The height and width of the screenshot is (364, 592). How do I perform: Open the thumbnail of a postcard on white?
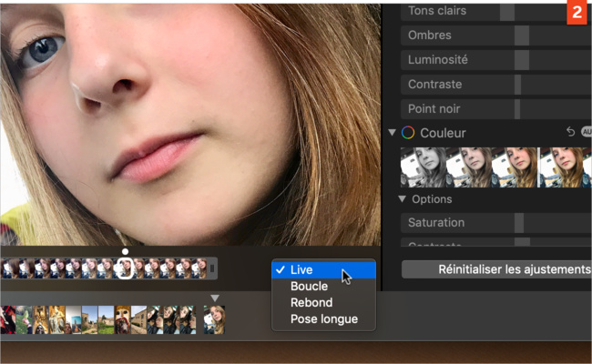[x=73, y=320]
